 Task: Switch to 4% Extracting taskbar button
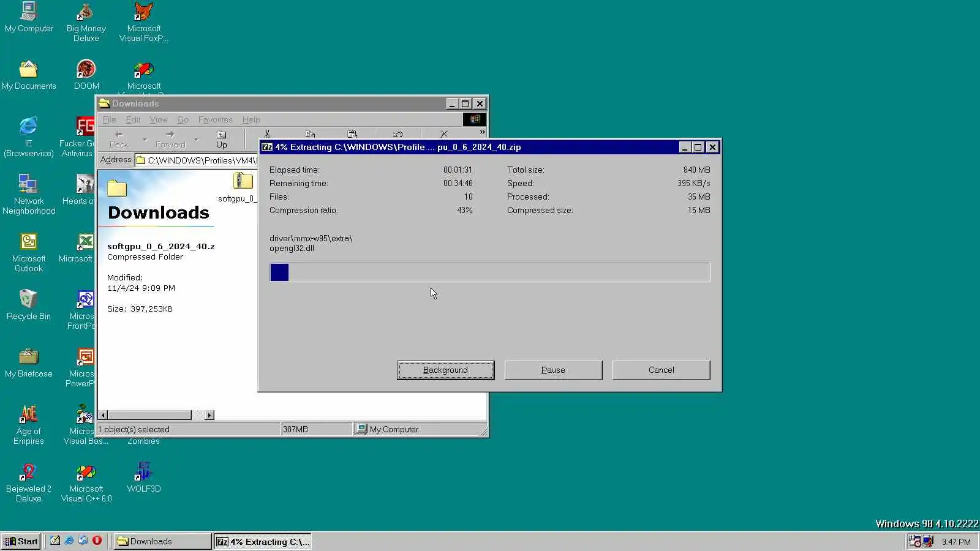[x=263, y=541]
